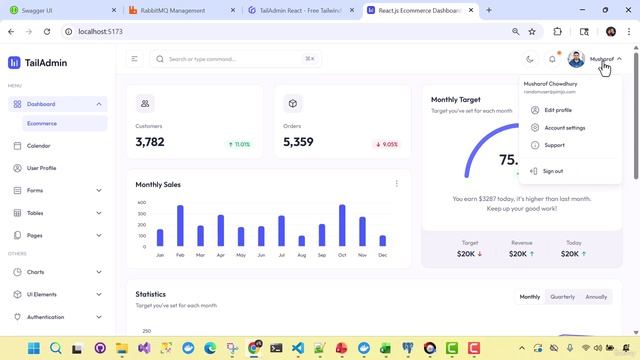The height and width of the screenshot is (360, 640).
Task: Click the page vertical scrollbar thumb
Action: (x=636, y=116)
